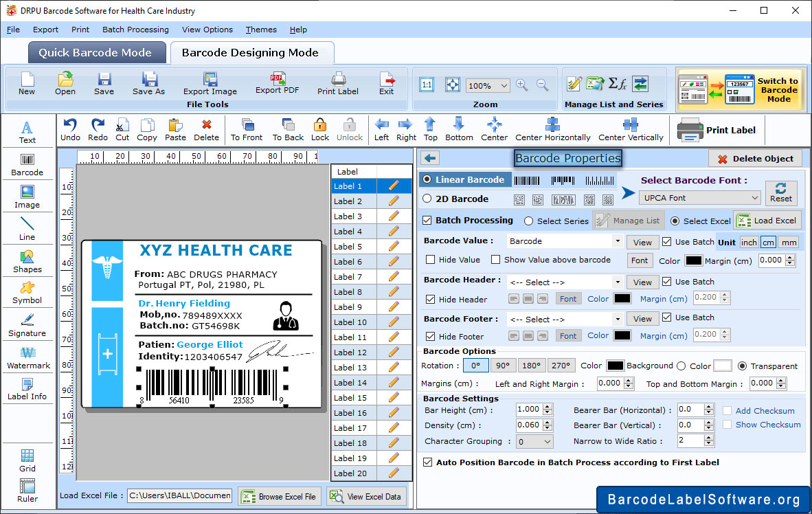Open Barcode Options black color swatch
812x514 pixels.
pos(616,366)
